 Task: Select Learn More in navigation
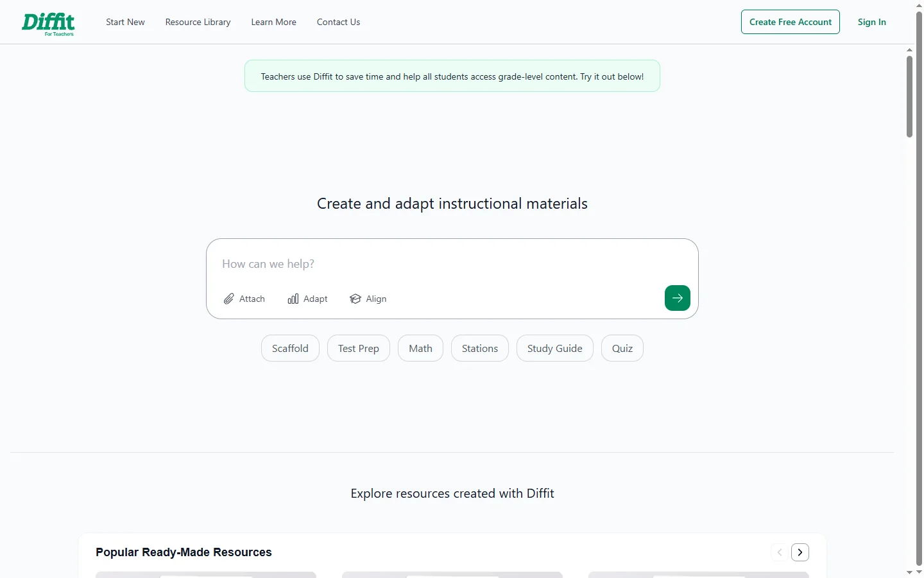pyautogui.click(x=273, y=22)
